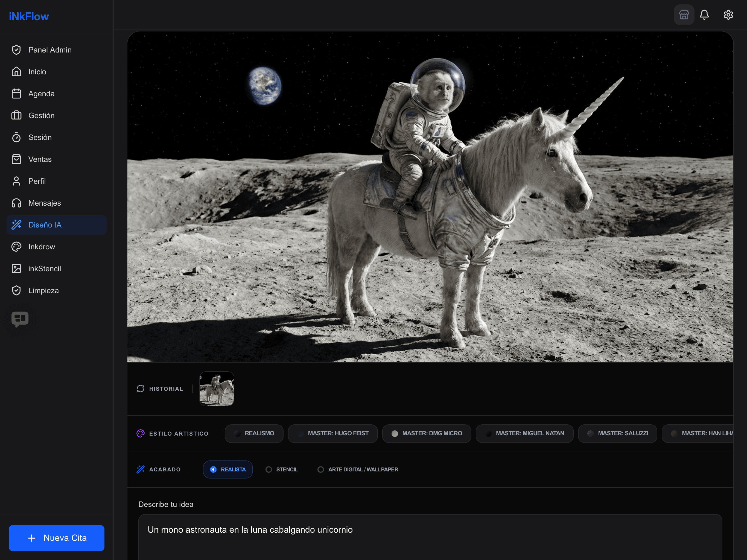
Task: Click the Nueva Cita button
Action: [56, 538]
